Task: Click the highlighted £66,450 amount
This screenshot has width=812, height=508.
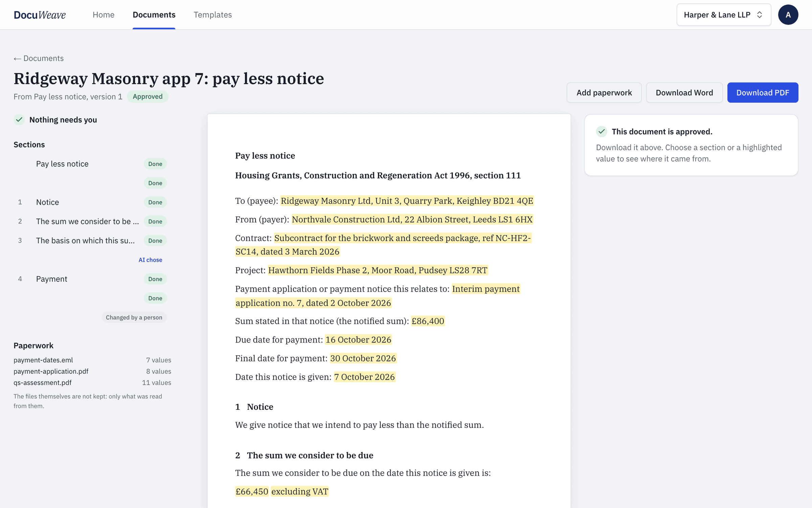Action: pyautogui.click(x=252, y=491)
